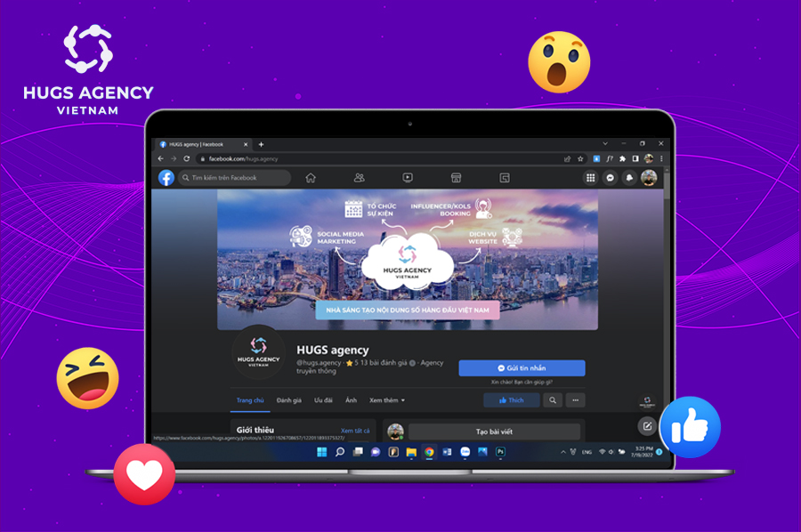Viewport: 801px width, 532px height.
Task: Open the notifications bell icon
Action: (x=629, y=178)
